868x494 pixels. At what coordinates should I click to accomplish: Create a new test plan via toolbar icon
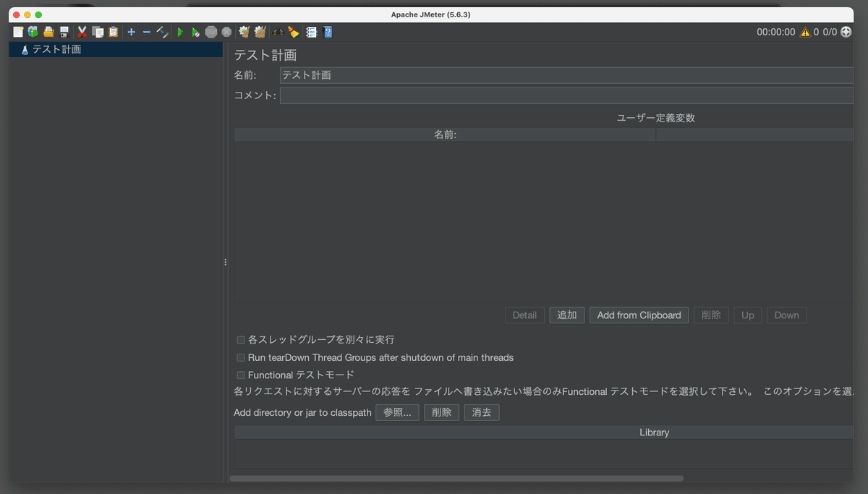coord(17,32)
